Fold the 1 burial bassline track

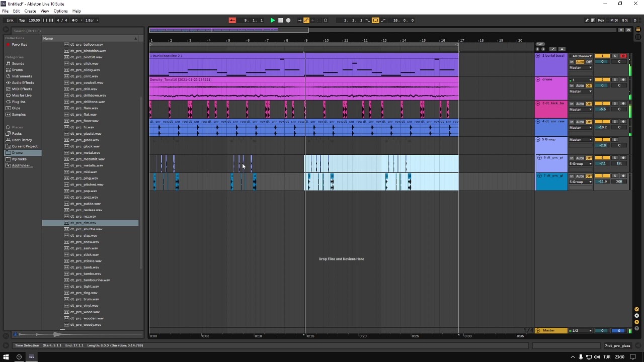(538, 56)
